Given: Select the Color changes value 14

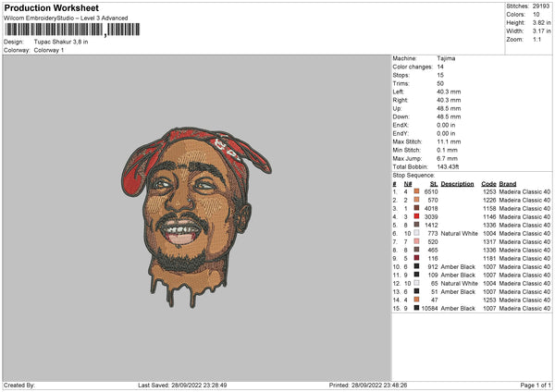Looking at the screenshot, I should (440, 67).
